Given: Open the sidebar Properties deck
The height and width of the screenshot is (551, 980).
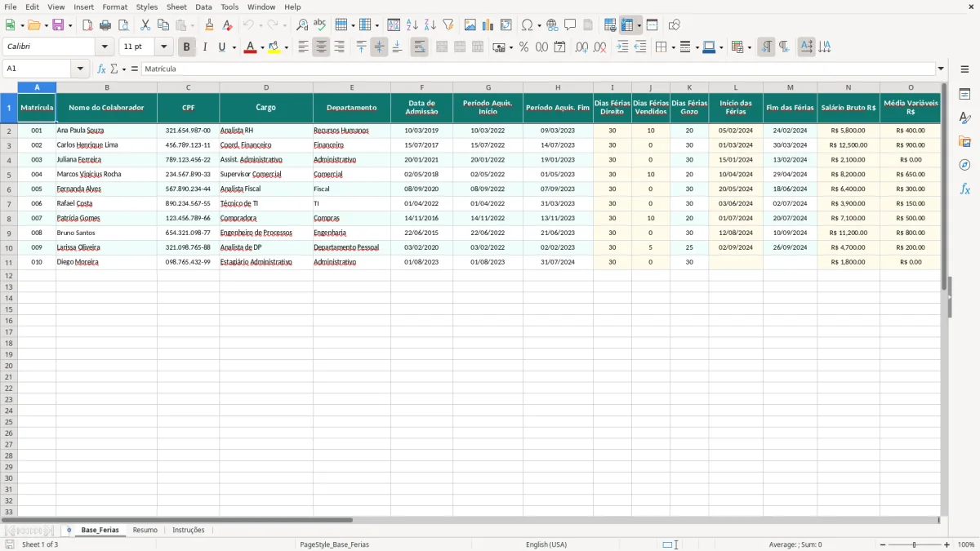Looking at the screenshot, I should point(964,94).
